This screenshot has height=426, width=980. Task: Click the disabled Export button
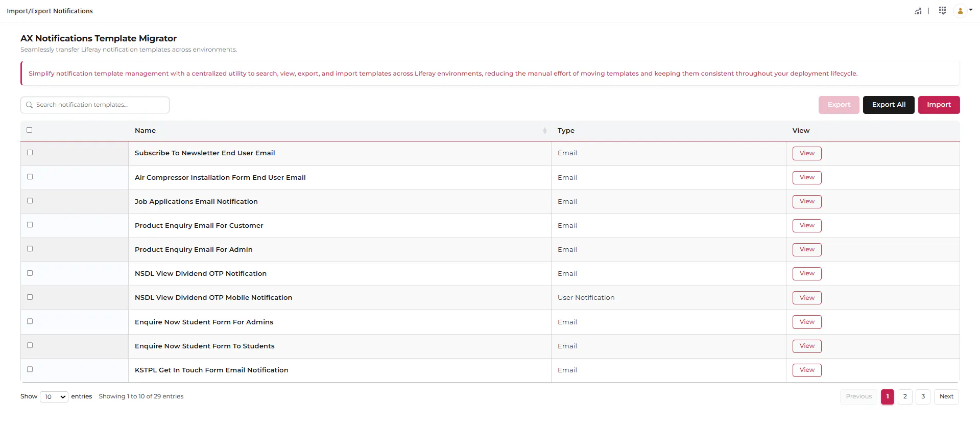[x=839, y=105]
